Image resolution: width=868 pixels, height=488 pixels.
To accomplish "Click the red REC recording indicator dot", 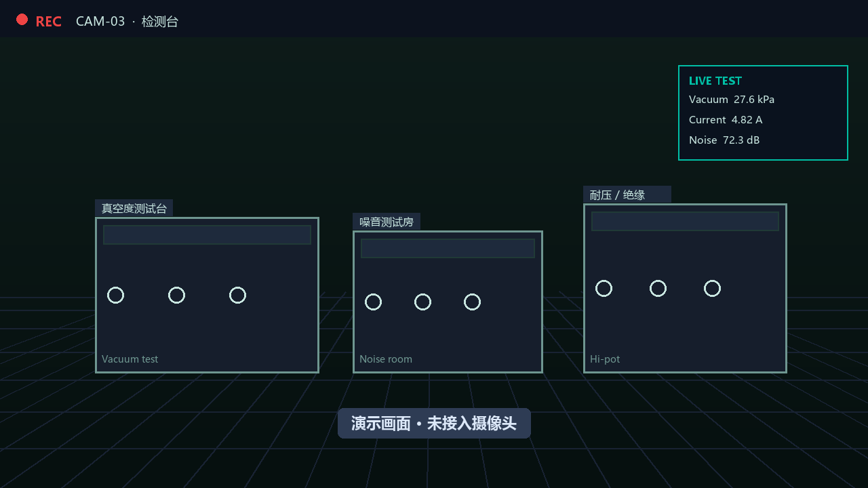I will pos(22,20).
